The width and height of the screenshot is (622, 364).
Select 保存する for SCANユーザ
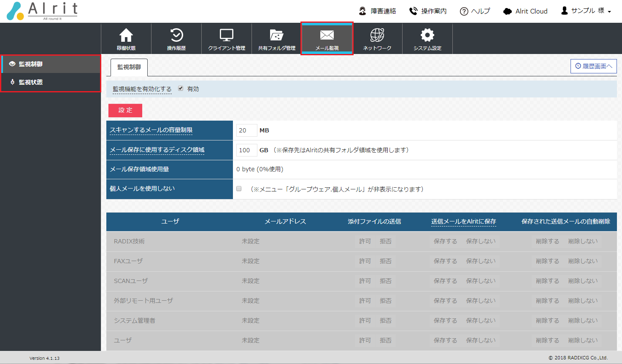446,281
